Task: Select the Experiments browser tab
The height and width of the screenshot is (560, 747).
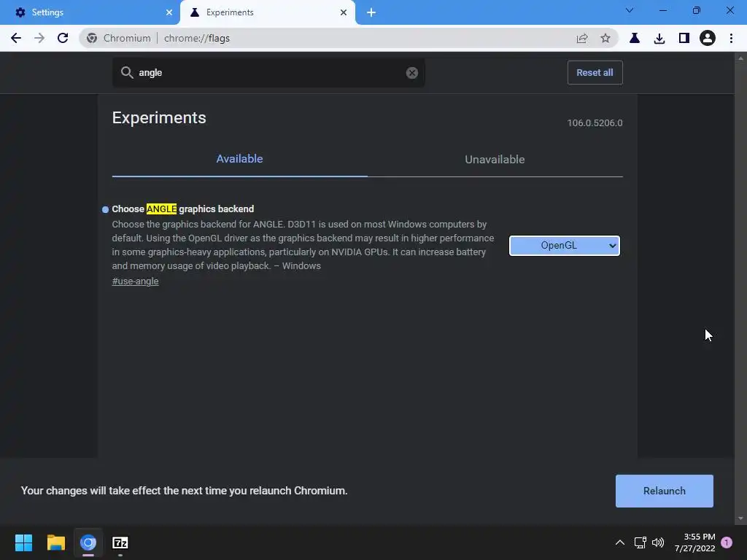Action: (x=267, y=12)
